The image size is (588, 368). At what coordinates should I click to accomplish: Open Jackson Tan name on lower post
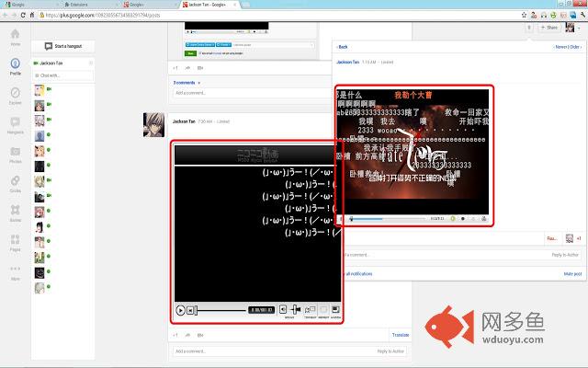[x=184, y=121]
